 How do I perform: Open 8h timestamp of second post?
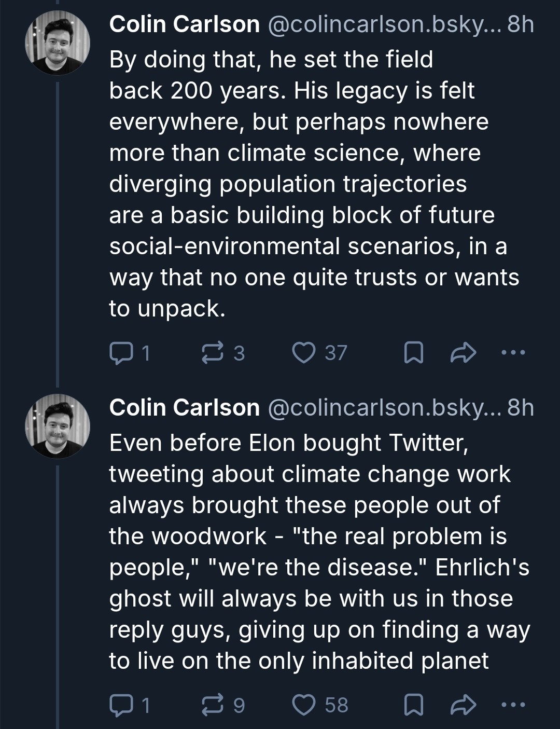(520, 408)
